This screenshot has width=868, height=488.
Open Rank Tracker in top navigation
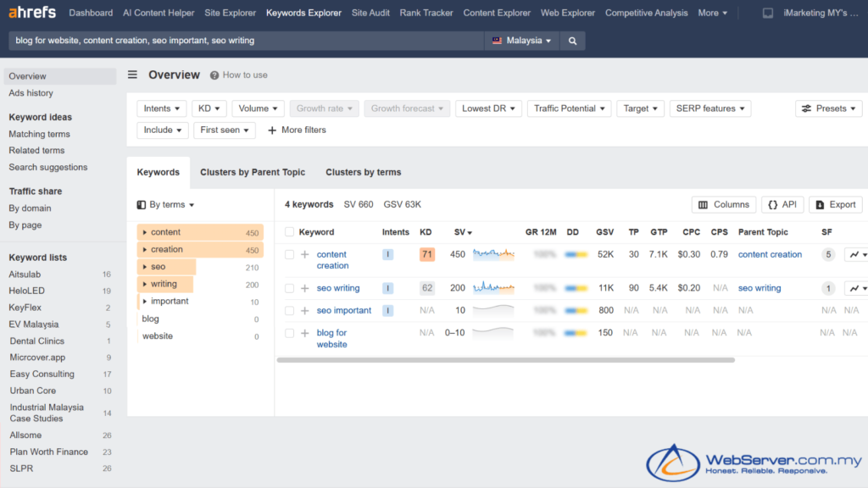tap(426, 13)
